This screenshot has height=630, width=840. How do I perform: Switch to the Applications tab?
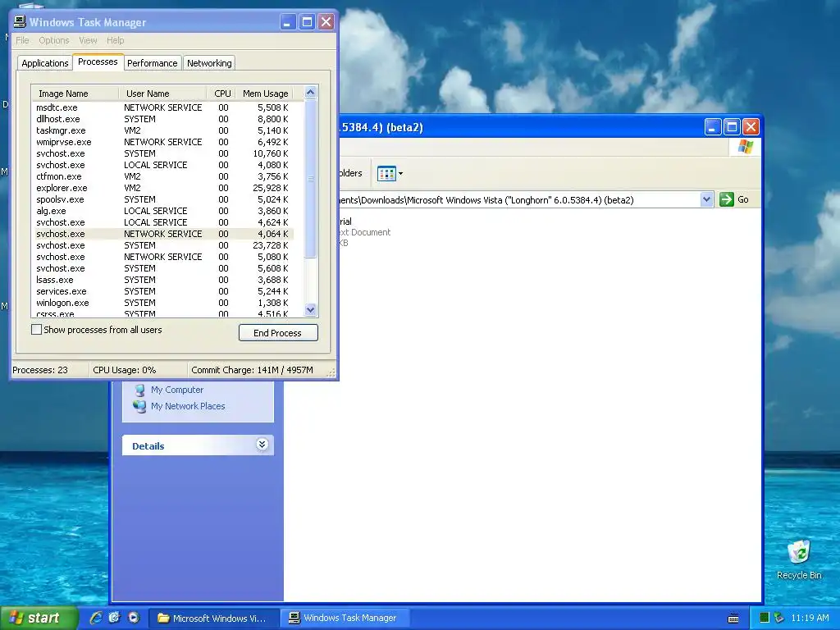[x=45, y=63]
